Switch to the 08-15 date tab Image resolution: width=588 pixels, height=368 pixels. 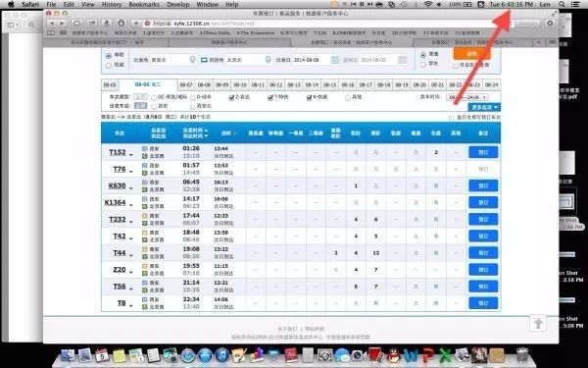pyautogui.click(x=329, y=85)
